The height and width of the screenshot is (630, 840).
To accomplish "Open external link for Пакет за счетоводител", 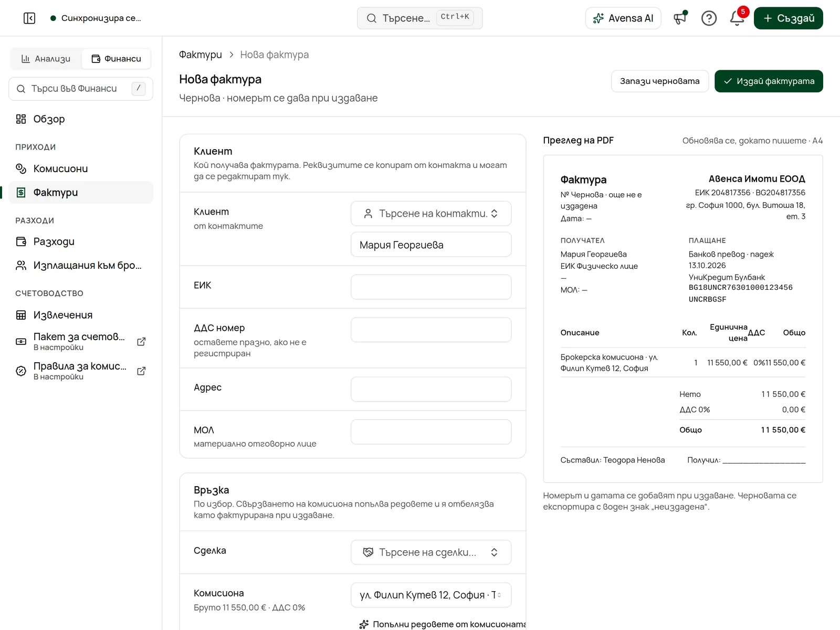I will pos(141,342).
